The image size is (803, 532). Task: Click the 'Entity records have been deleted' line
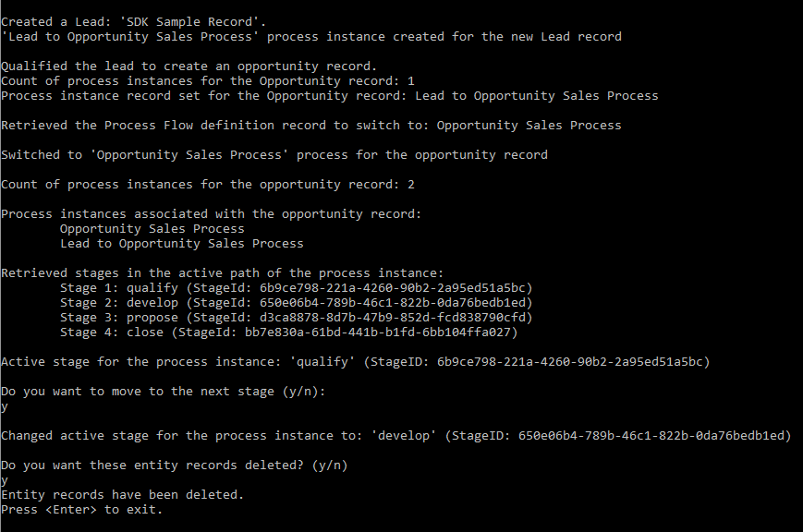[x=122, y=494]
